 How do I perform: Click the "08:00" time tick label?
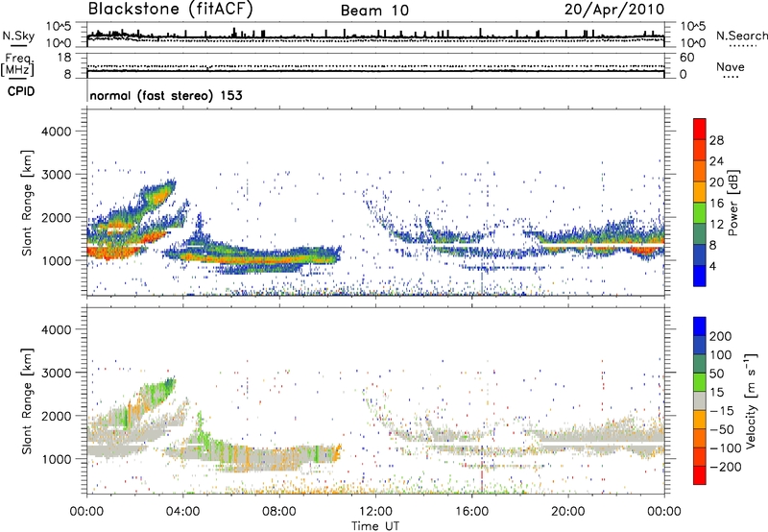279,512
